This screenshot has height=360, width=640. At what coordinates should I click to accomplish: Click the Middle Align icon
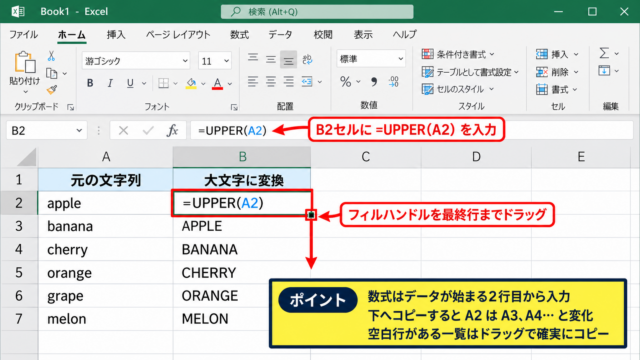[x=271, y=60]
